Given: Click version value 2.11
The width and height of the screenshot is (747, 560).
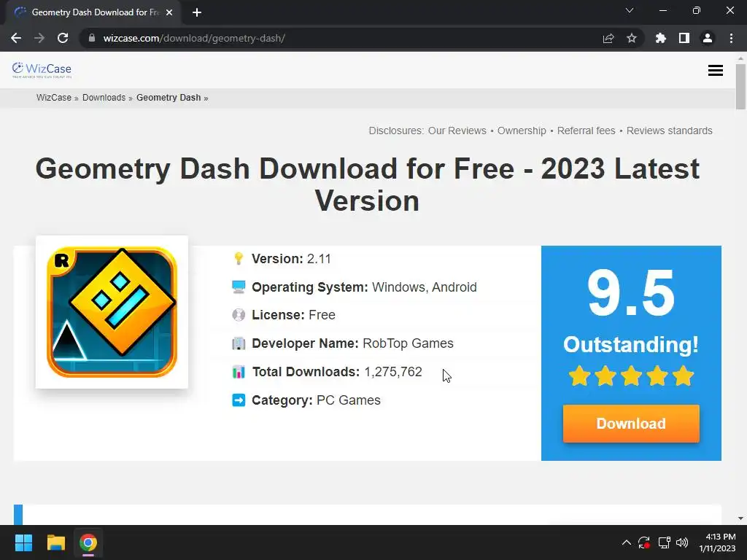Looking at the screenshot, I should 319,259.
